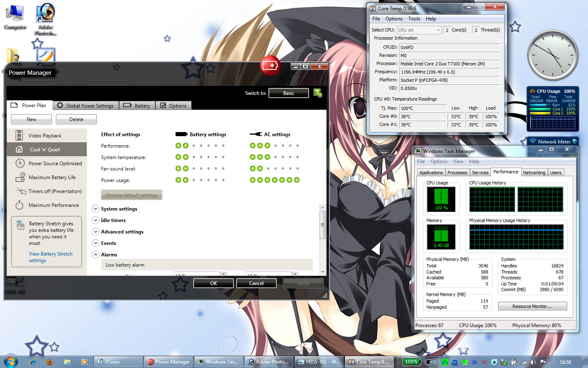Select the Timers off (Presentation) plan
Viewport: 588px width, 368px height.
[47, 191]
